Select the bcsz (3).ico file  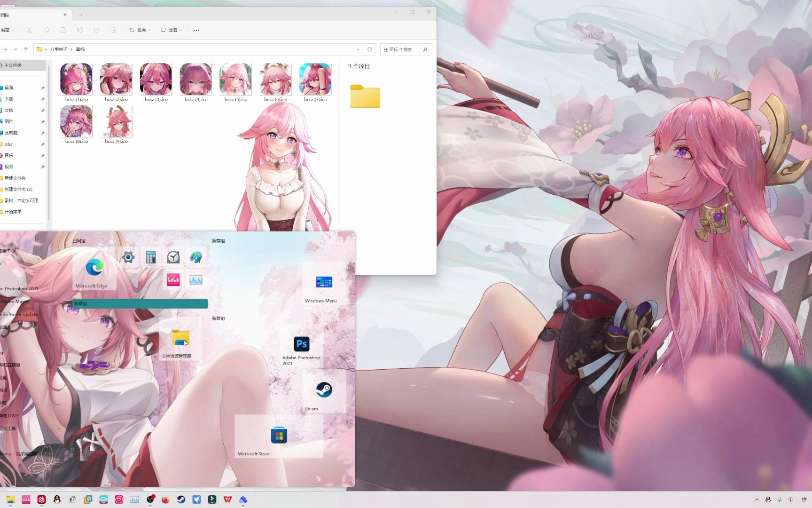[156, 83]
